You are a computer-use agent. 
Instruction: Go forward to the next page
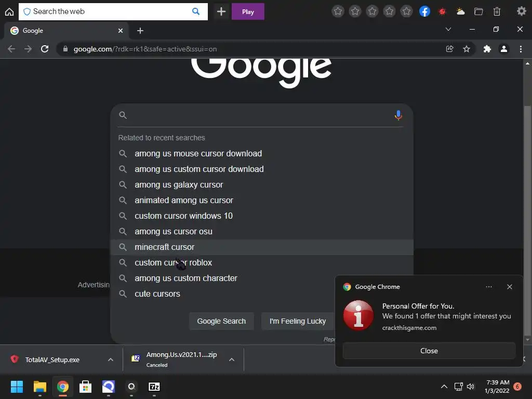coord(28,49)
